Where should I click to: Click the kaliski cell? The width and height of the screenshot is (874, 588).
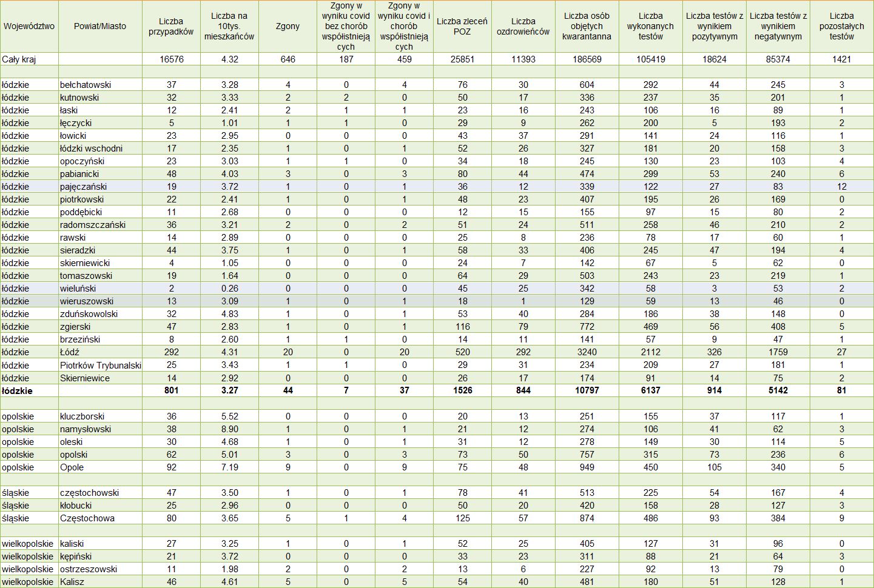(100, 544)
